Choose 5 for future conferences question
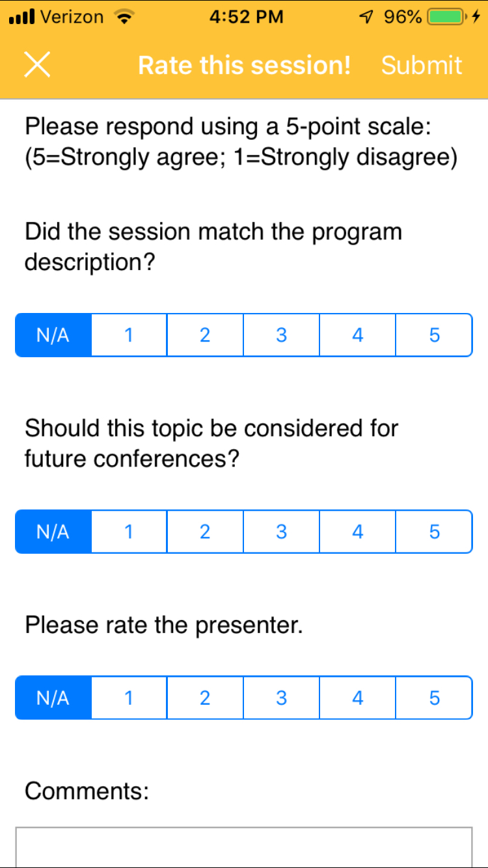The height and width of the screenshot is (868, 488). click(434, 532)
